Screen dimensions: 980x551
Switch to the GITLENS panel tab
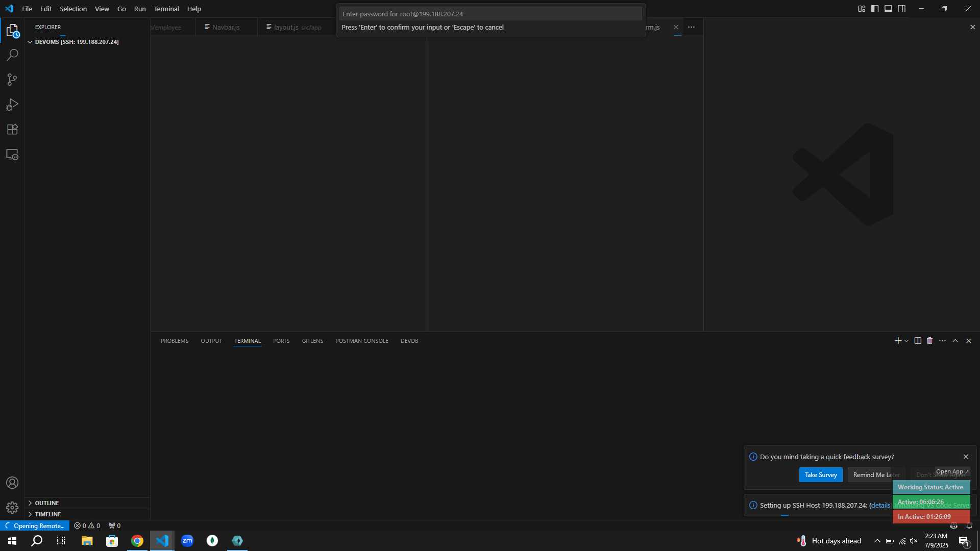click(x=312, y=341)
